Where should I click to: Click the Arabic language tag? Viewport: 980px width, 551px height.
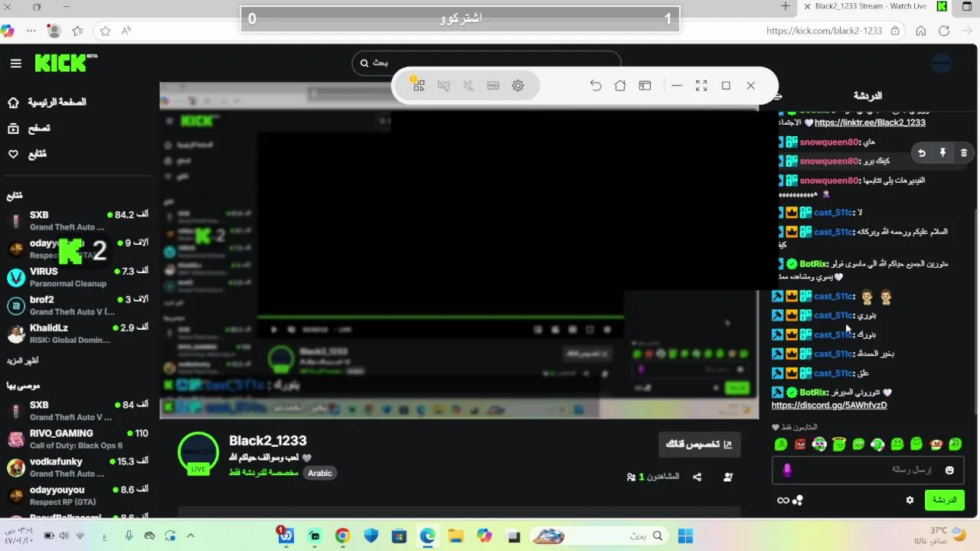320,473
